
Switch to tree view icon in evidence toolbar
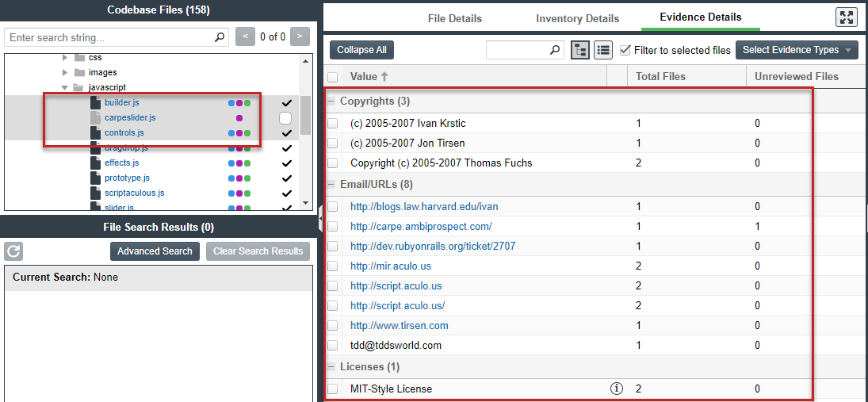pos(580,50)
